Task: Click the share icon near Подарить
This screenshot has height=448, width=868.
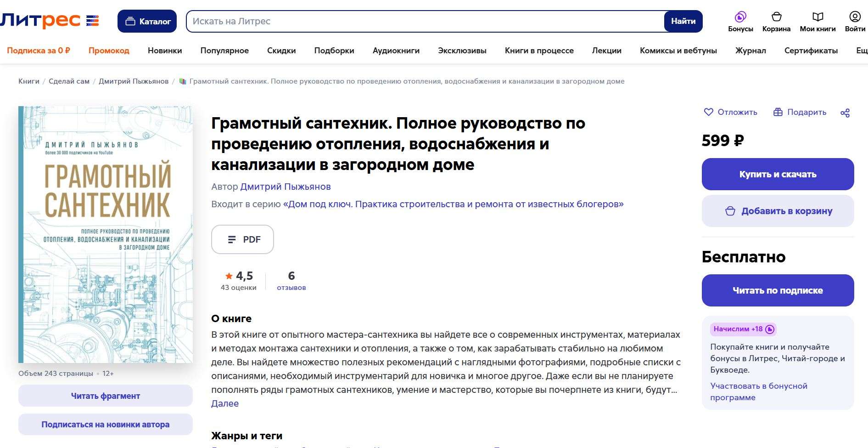Action: pos(845,113)
